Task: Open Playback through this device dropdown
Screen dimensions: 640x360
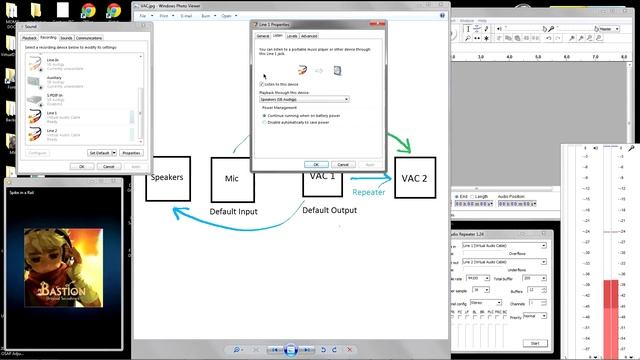Action: pyautogui.click(x=304, y=99)
